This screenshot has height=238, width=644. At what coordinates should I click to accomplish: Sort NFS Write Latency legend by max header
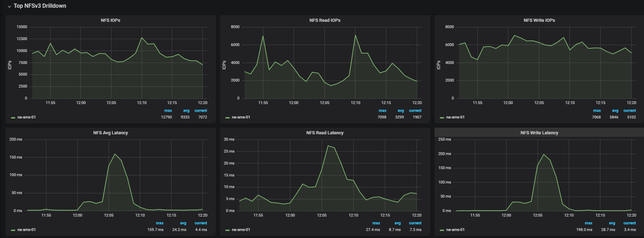588,223
